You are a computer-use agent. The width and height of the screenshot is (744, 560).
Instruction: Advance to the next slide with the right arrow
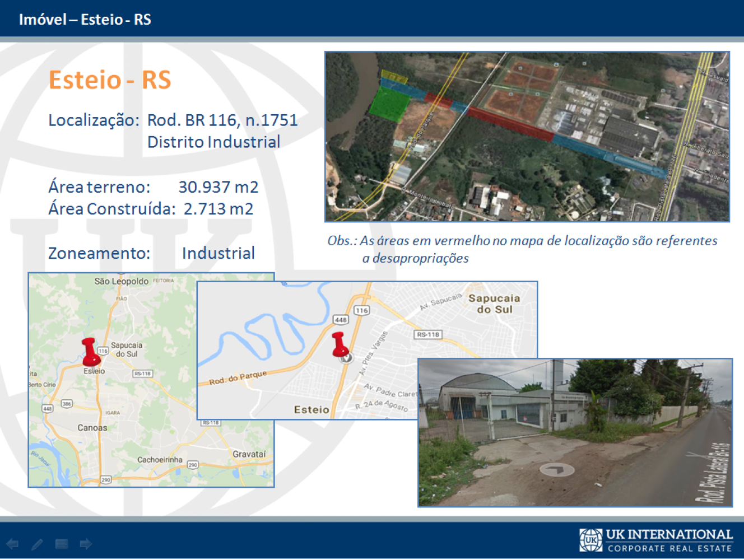[86, 544]
